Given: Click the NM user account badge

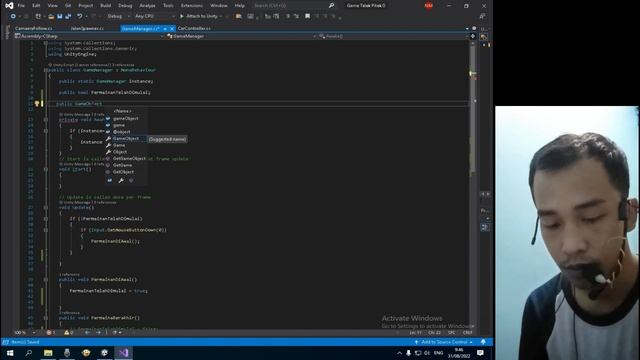Looking at the screenshot, I should click(x=429, y=6).
